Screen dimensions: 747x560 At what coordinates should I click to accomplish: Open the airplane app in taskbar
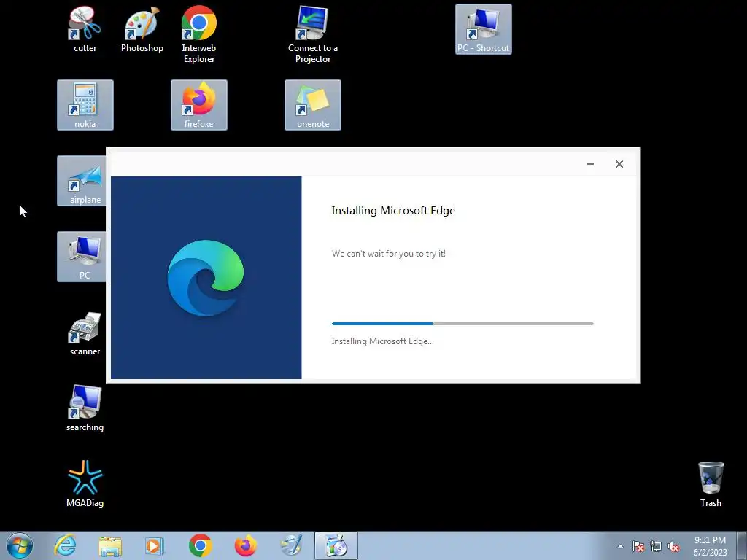tap(290, 545)
